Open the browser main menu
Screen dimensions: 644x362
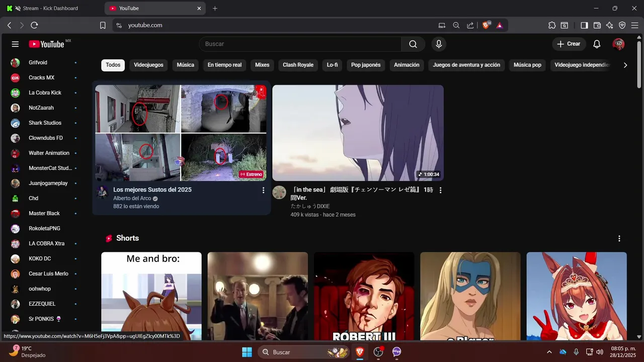(x=635, y=25)
